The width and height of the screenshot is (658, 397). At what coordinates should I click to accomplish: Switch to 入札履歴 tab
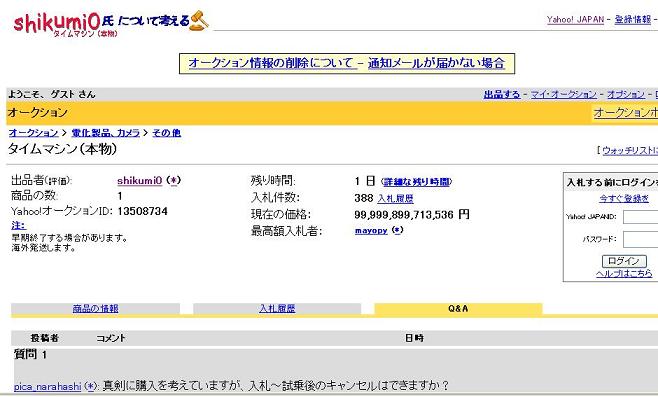coord(277,308)
